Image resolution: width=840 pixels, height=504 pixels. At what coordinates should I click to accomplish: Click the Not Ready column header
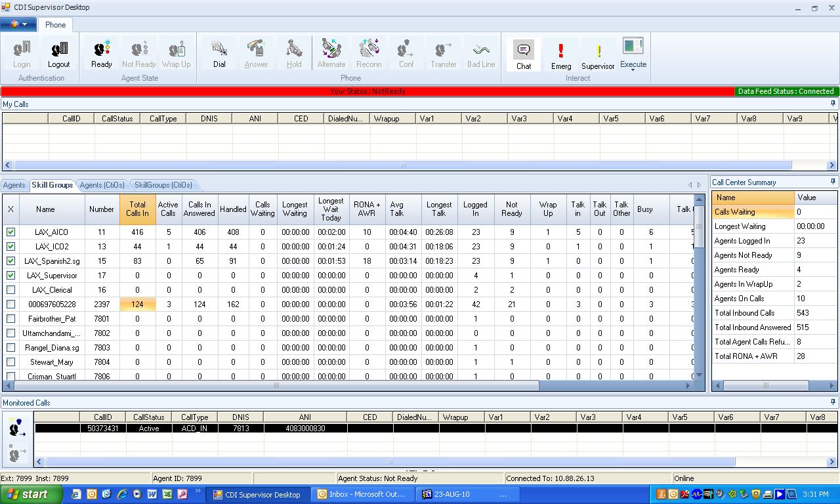pos(511,209)
